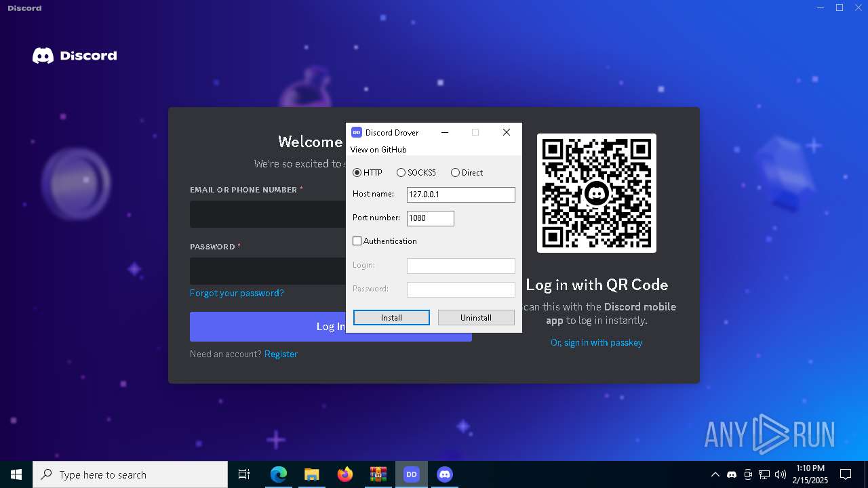Screen dimensions: 868x488
Task: Open Microsoft Edge from the taskbar
Action: coord(279,474)
